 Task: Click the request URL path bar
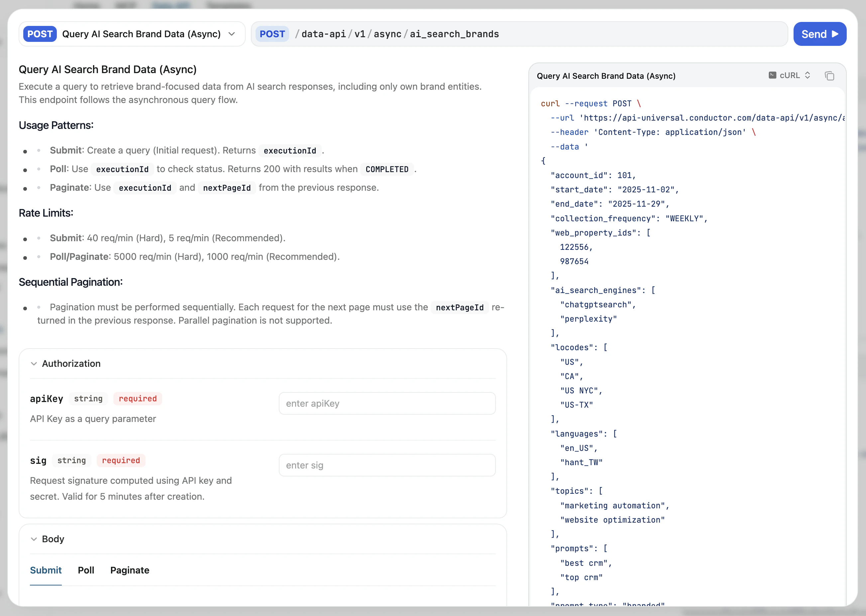click(x=519, y=34)
